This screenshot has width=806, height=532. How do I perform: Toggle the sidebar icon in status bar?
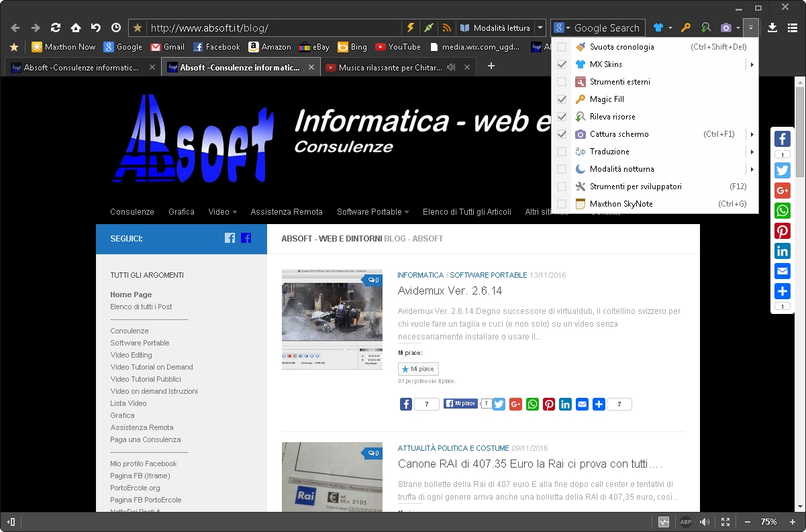coord(11,522)
